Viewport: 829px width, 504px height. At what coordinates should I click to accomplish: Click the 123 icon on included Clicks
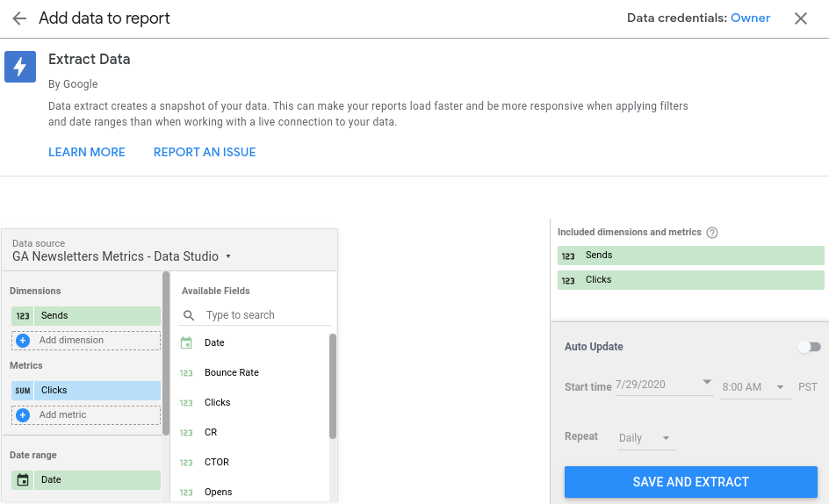[x=568, y=281]
